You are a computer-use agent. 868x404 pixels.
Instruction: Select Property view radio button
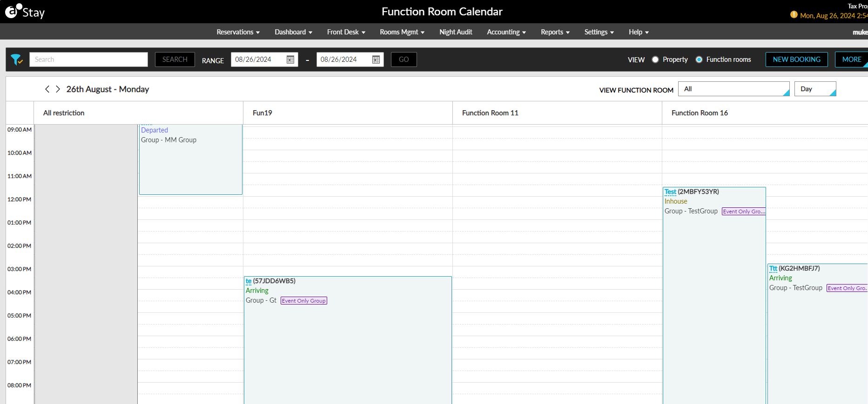pos(655,60)
